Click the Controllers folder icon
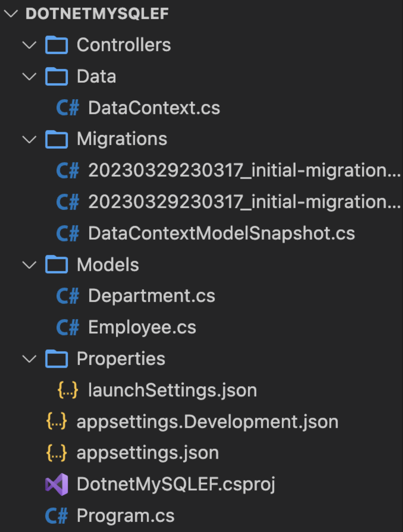 [56, 45]
